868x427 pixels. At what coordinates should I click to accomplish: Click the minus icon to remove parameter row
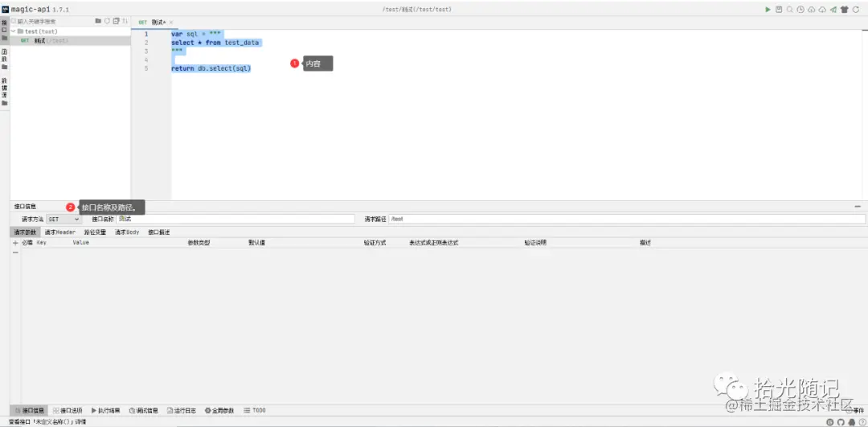pyautogui.click(x=15, y=252)
